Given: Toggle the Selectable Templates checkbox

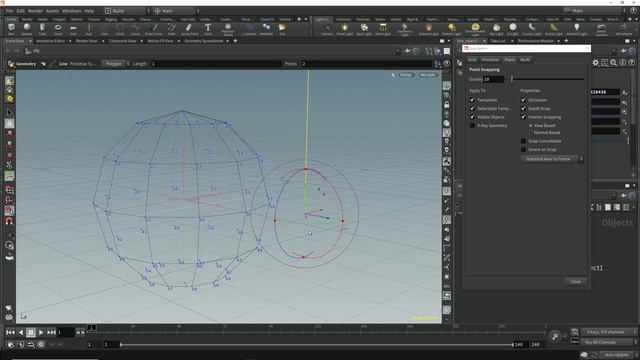Looking at the screenshot, I should point(473,109).
